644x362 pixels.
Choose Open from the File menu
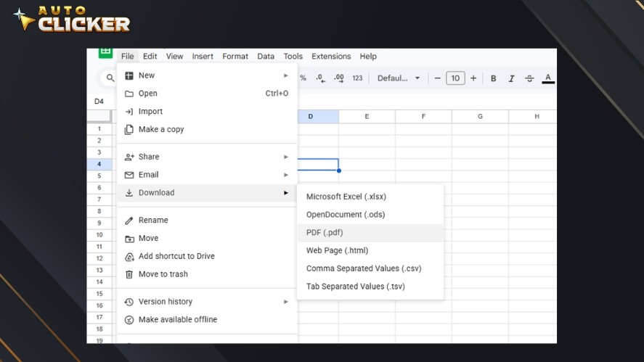point(207,94)
